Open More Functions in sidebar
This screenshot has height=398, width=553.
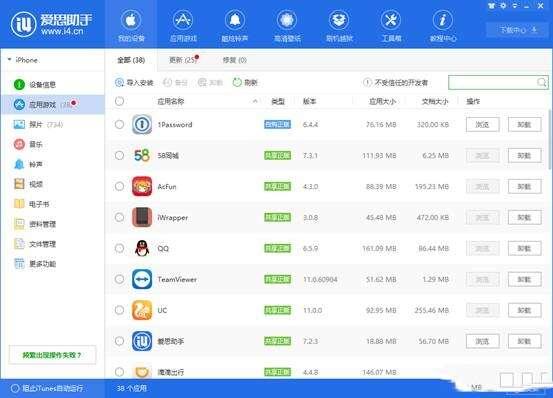(x=35, y=264)
